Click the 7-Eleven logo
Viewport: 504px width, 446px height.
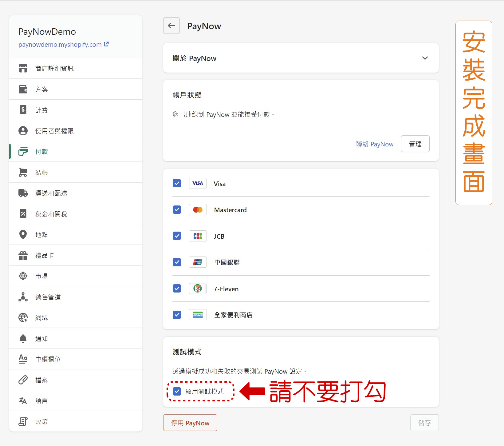(x=198, y=289)
